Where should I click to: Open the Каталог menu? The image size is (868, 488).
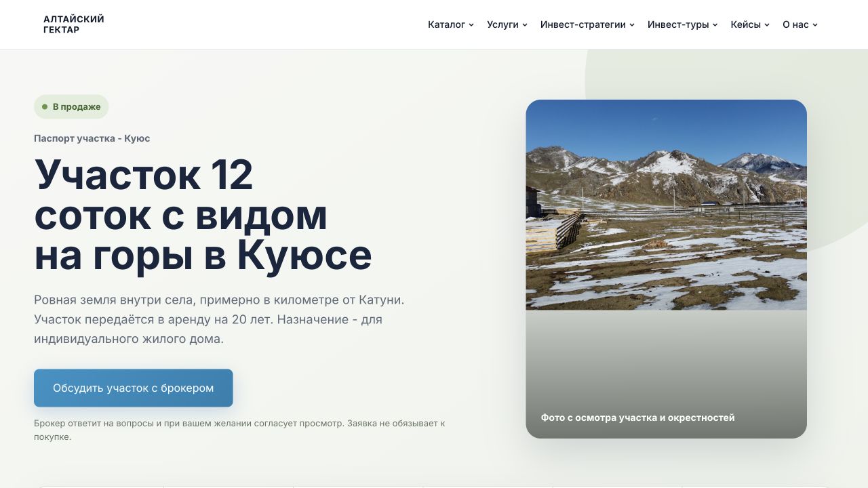pyautogui.click(x=451, y=24)
